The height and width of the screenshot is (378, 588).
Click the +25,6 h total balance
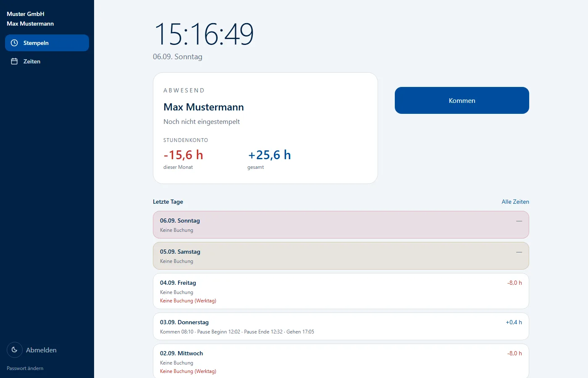coord(269,155)
